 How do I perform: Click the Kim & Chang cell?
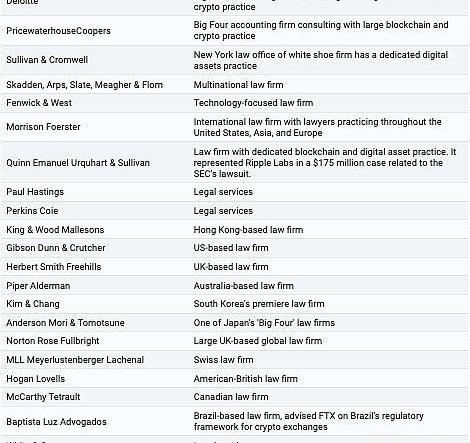pyautogui.click(x=33, y=304)
